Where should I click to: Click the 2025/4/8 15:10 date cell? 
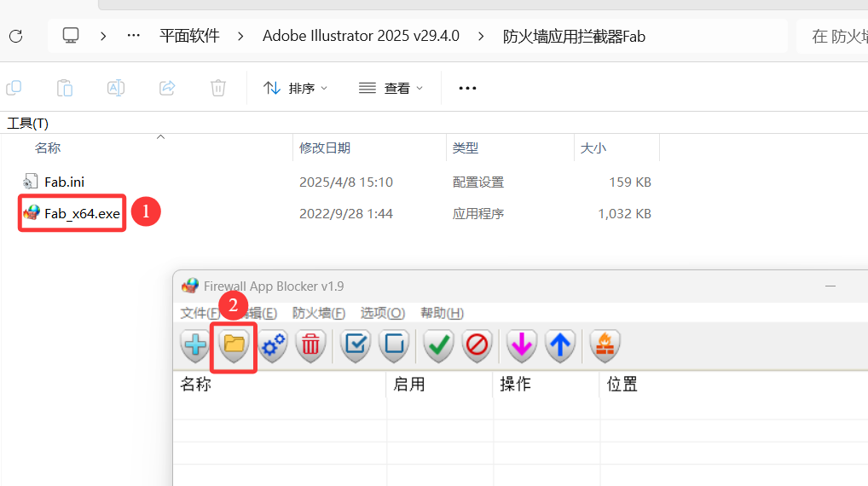346,182
